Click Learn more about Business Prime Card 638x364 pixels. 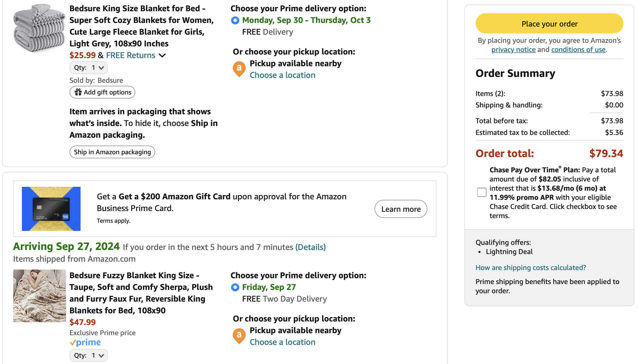(x=401, y=209)
